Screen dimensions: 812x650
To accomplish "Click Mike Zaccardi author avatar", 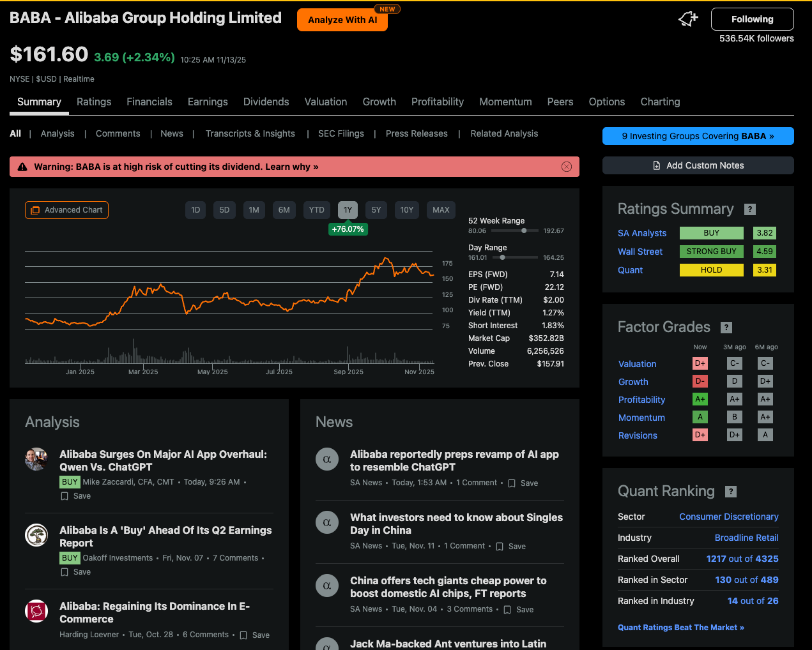I will click(36, 459).
